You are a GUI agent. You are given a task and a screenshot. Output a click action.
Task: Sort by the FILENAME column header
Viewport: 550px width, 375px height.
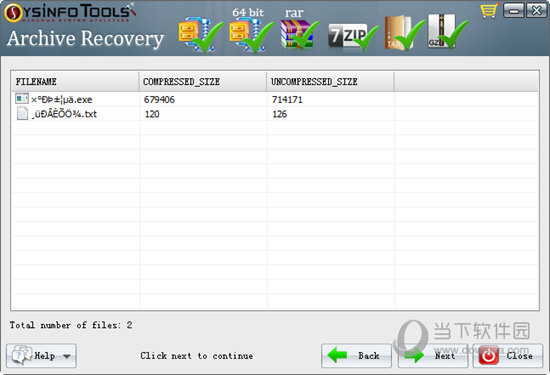click(x=74, y=81)
